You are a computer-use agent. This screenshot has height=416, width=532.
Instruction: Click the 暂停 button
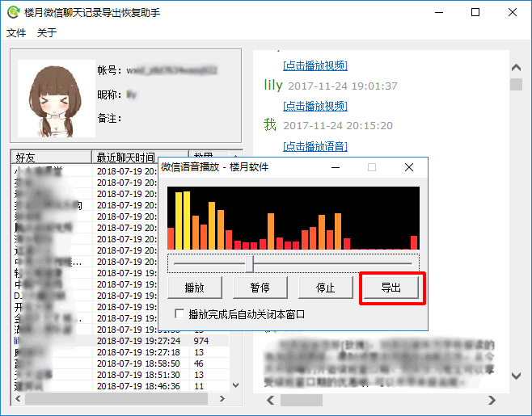pyautogui.click(x=260, y=288)
